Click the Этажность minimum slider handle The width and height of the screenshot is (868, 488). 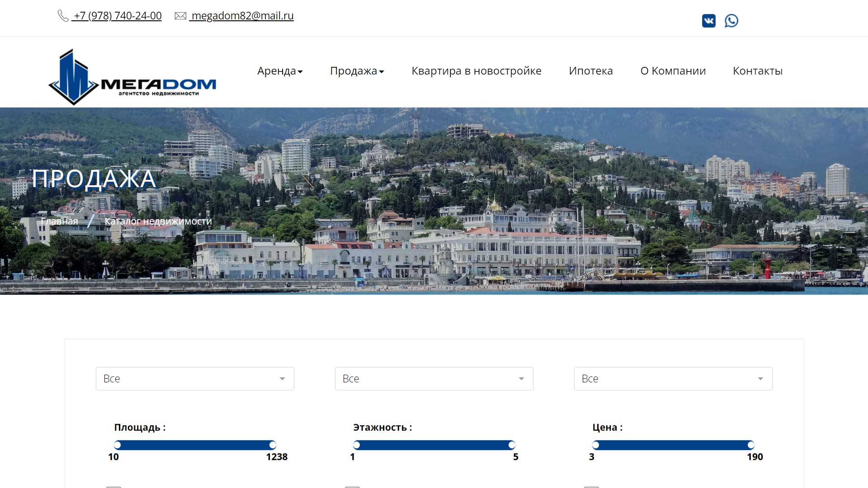click(x=357, y=445)
